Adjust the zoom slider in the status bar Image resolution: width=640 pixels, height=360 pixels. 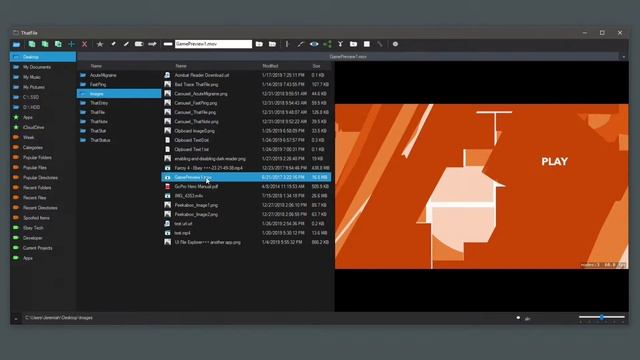click(602, 317)
